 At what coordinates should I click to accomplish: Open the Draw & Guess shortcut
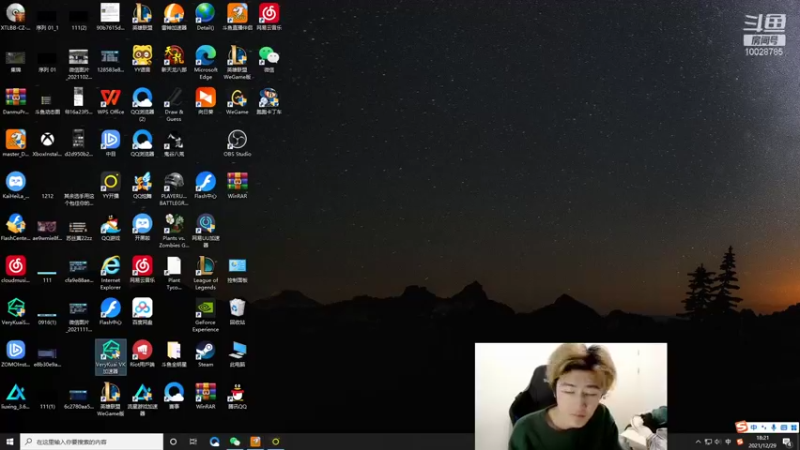click(173, 104)
